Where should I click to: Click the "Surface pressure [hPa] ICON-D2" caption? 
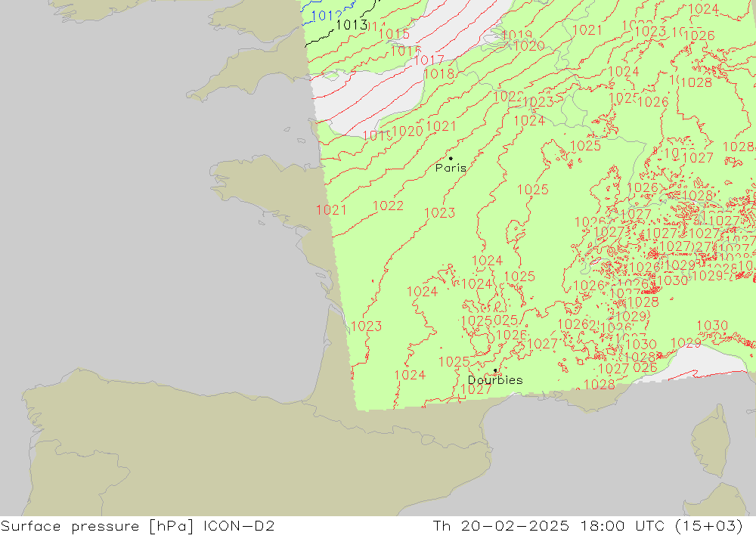coord(138,526)
